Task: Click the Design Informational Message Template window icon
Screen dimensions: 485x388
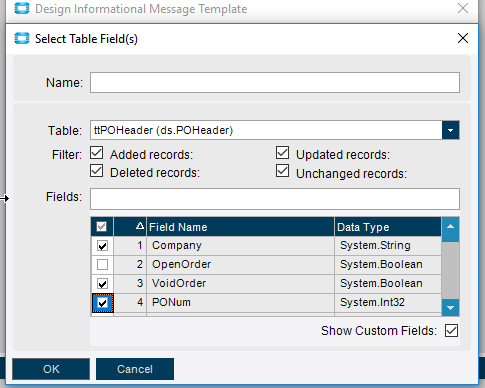Action: [22, 8]
